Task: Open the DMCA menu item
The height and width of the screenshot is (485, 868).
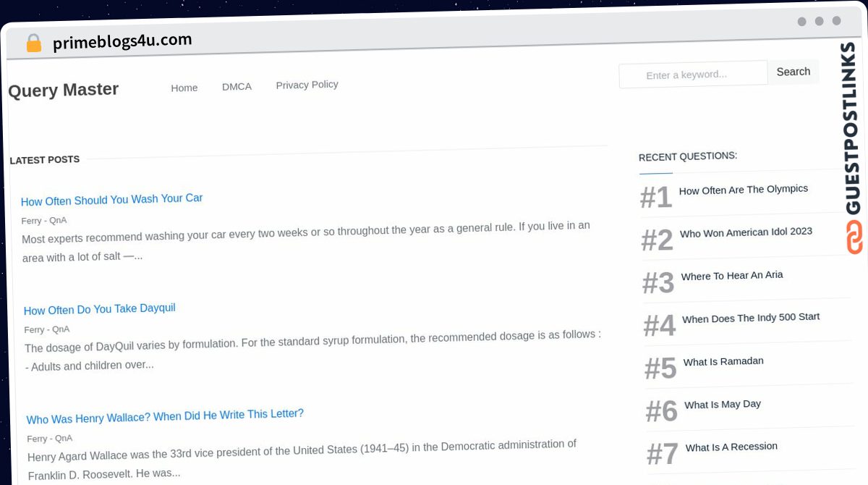Action: point(237,86)
